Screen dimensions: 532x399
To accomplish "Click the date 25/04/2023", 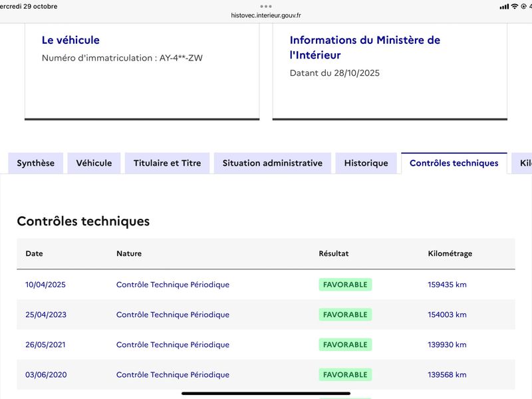I will click(46, 315).
